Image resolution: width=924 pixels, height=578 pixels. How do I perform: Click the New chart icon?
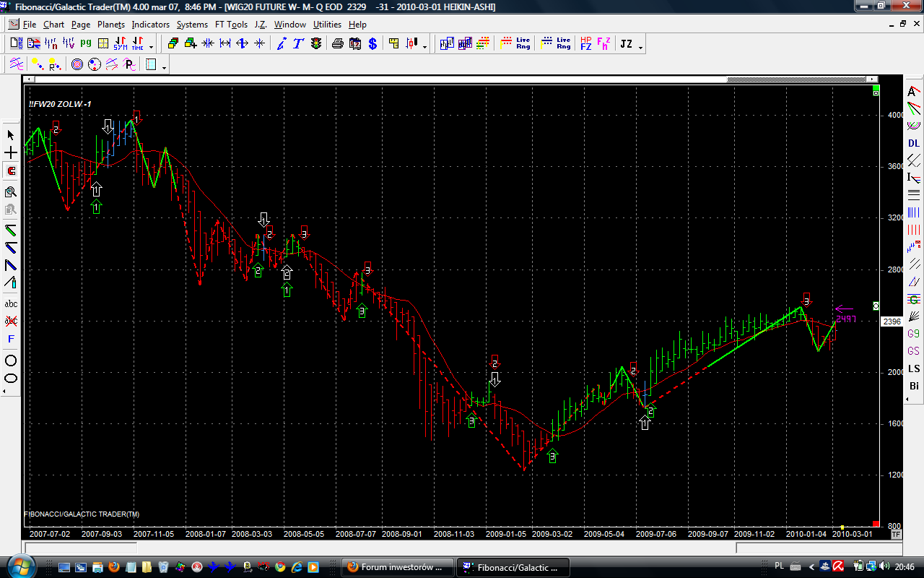coord(16,44)
